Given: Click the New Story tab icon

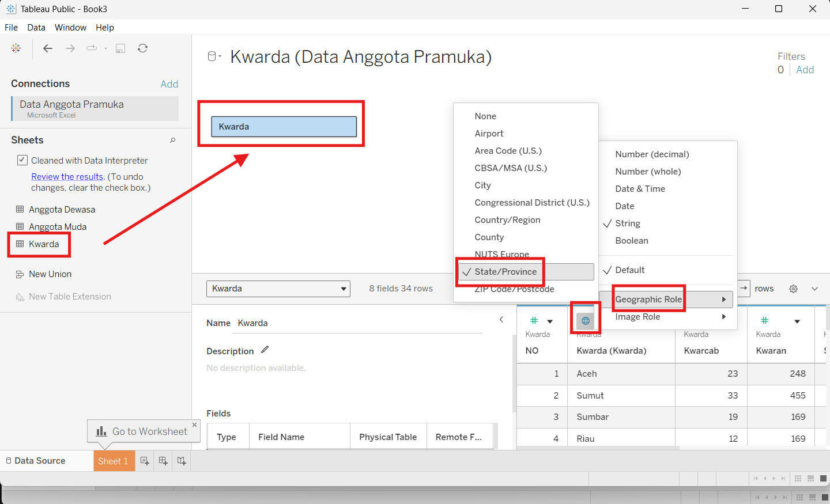Looking at the screenshot, I should click(x=182, y=461).
